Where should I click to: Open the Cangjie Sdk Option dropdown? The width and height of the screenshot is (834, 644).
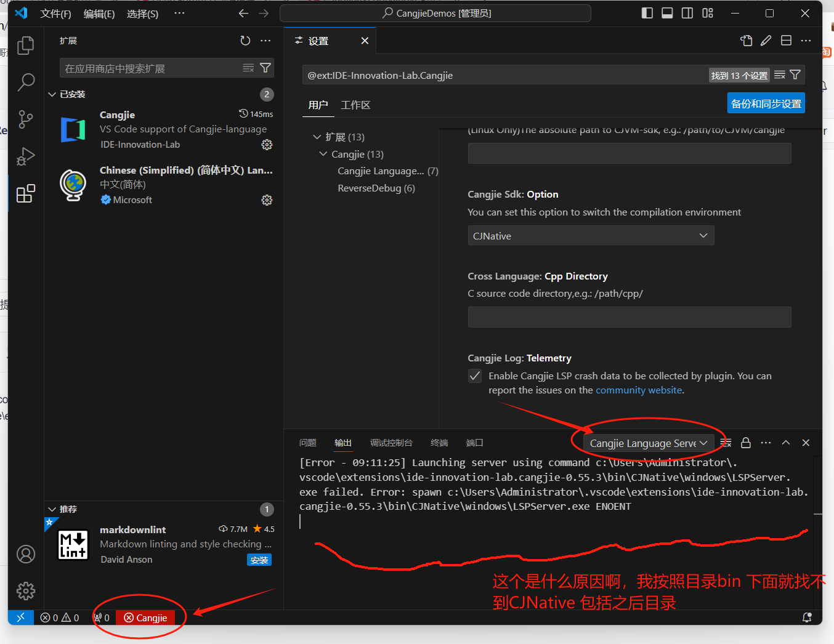pos(591,235)
